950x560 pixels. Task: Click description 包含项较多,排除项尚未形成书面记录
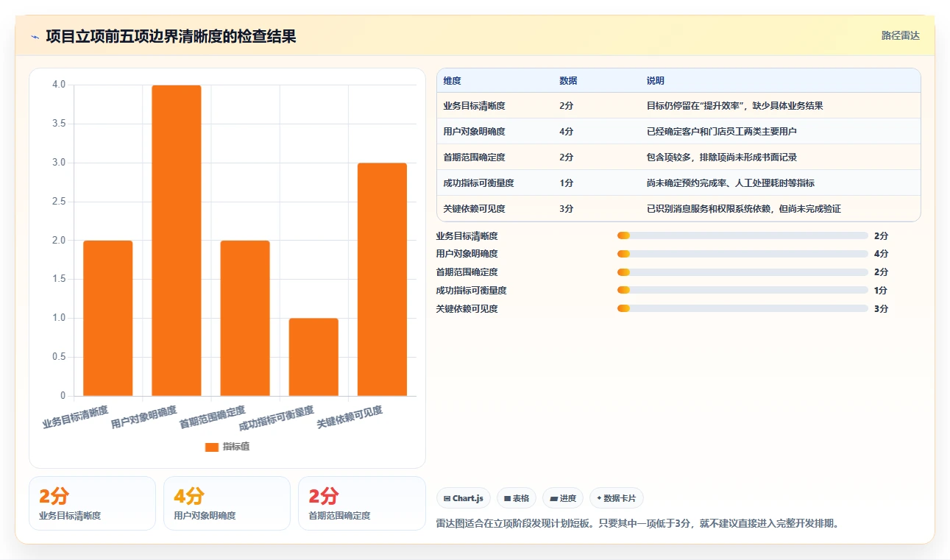[722, 157]
